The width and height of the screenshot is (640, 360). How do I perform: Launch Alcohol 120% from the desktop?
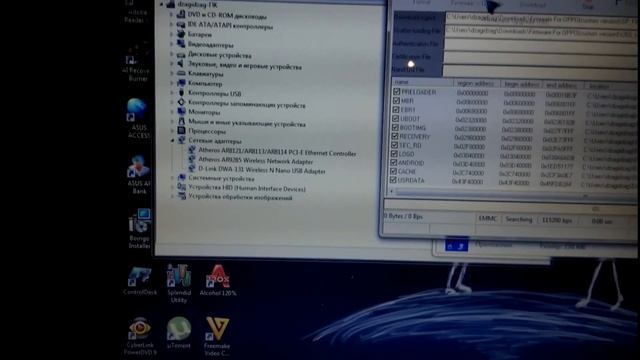pos(218,280)
